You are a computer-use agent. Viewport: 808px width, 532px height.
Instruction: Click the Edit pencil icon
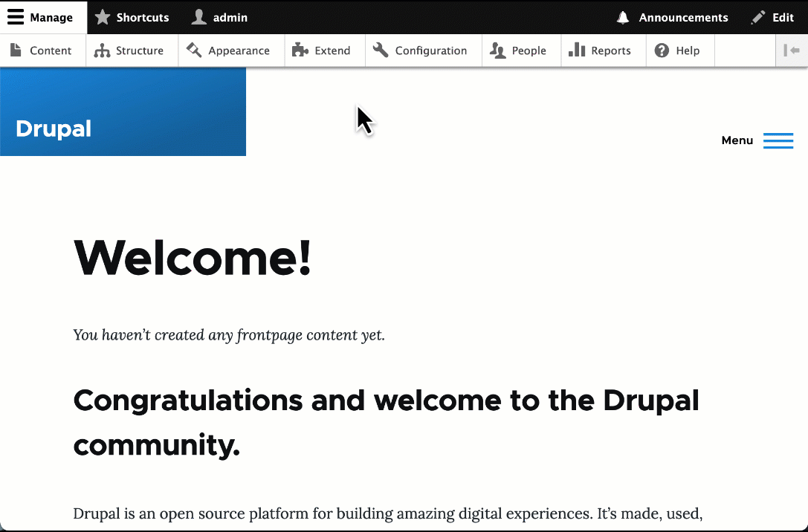[x=758, y=18]
